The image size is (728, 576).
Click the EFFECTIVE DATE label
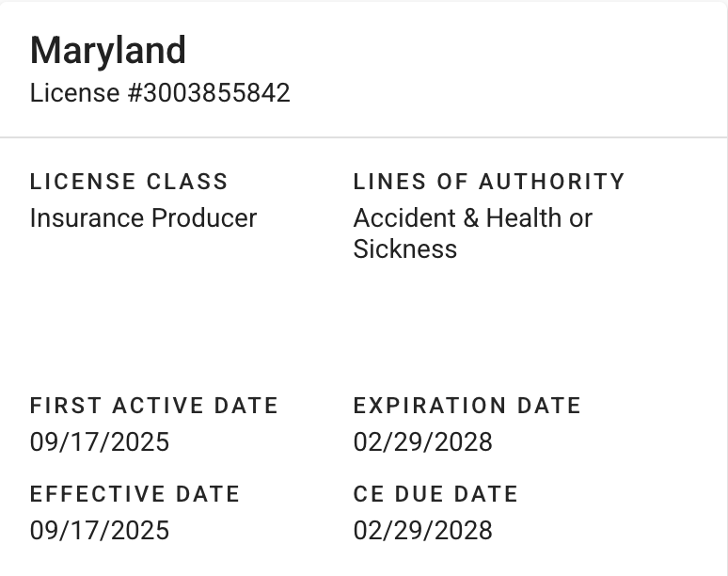point(135,494)
